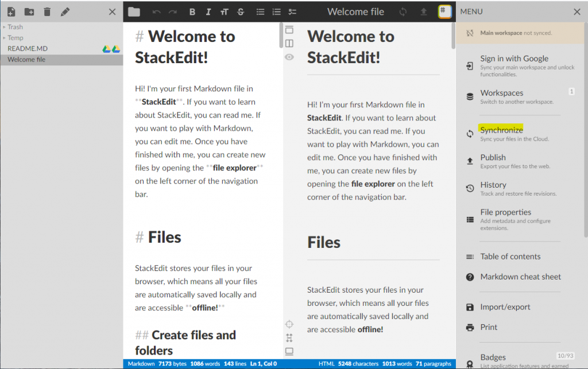Viewport: 588px width, 369px height.
Task: Click the sync icon in navigation bar
Action: click(403, 12)
